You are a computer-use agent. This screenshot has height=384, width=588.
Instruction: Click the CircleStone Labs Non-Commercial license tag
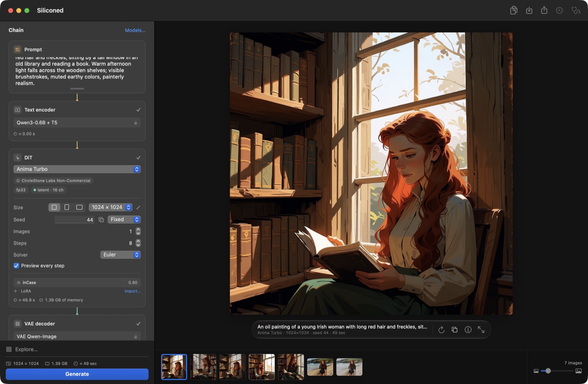[x=53, y=181]
